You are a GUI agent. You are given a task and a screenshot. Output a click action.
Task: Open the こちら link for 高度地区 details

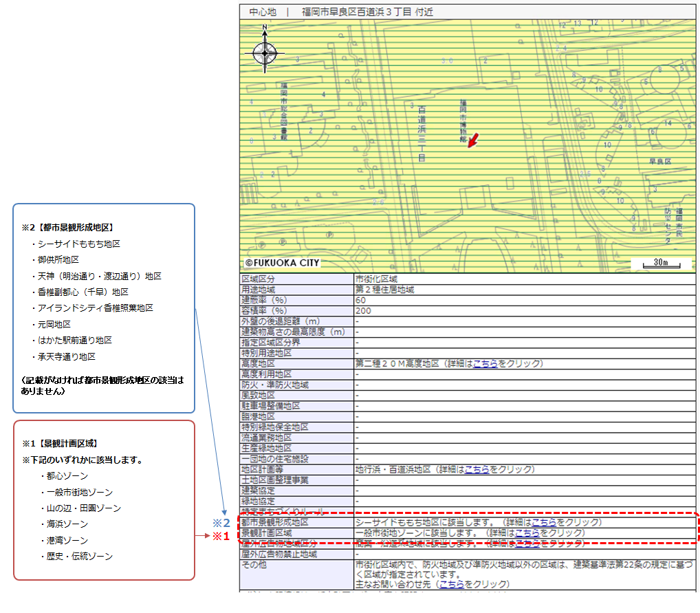point(485,364)
